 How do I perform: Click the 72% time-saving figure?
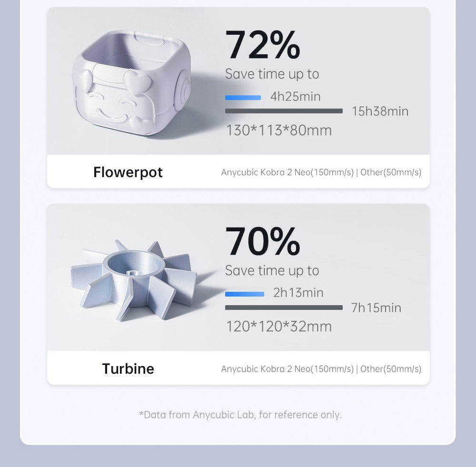tap(262, 45)
